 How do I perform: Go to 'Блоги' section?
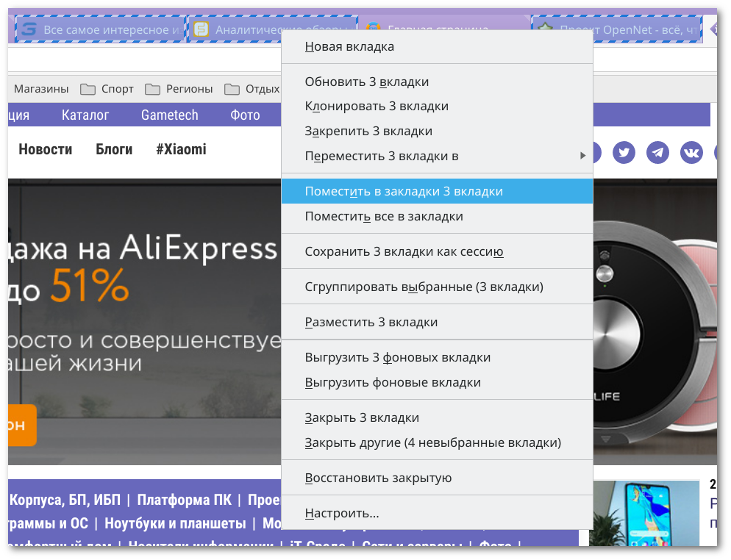(x=114, y=149)
